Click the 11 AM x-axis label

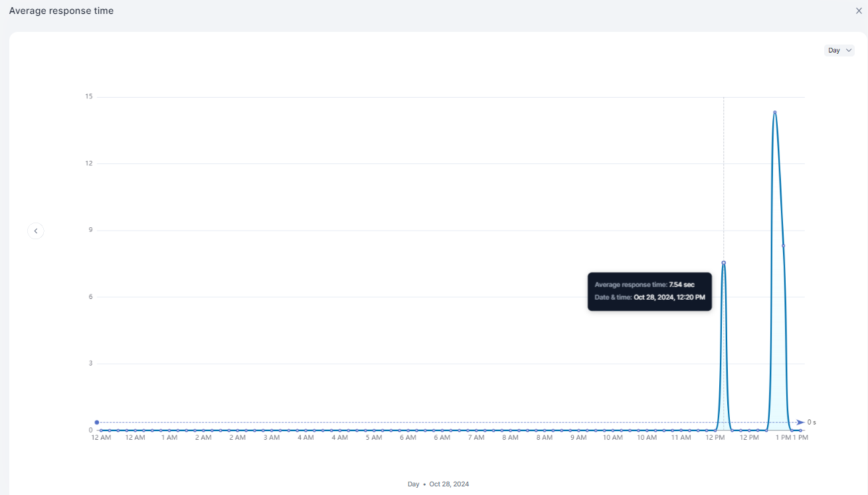pyautogui.click(x=681, y=438)
